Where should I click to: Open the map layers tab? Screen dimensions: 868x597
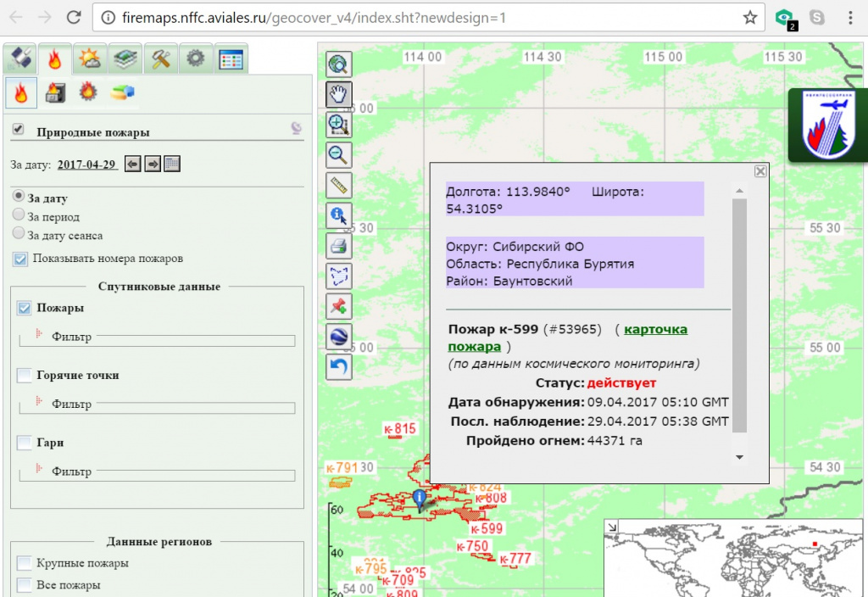[125, 59]
